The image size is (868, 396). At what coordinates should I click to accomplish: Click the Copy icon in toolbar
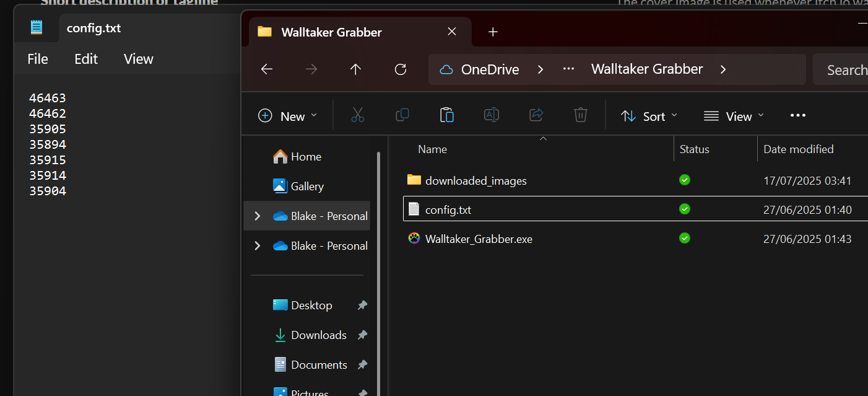(402, 115)
